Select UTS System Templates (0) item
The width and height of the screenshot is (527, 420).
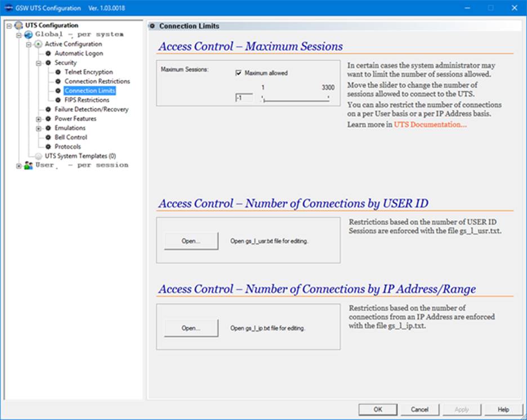tap(81, 156)
